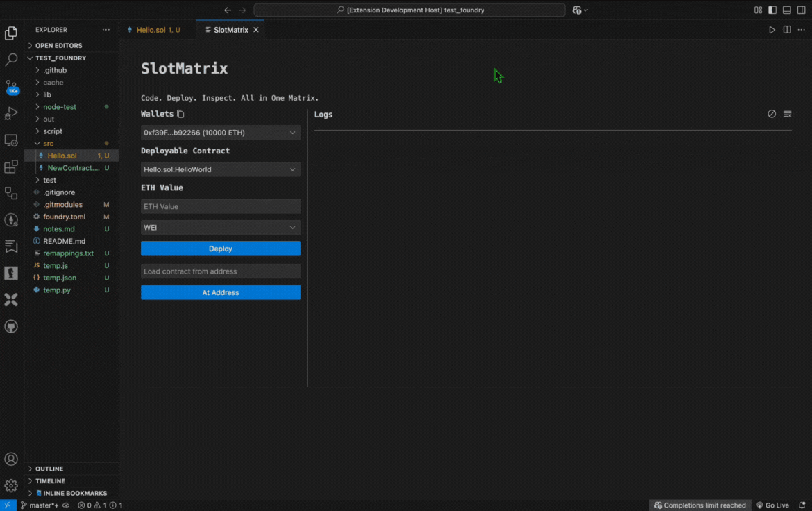812x511 pixels.
Task: Expand the script folder
Action: (x=71, y=131)
